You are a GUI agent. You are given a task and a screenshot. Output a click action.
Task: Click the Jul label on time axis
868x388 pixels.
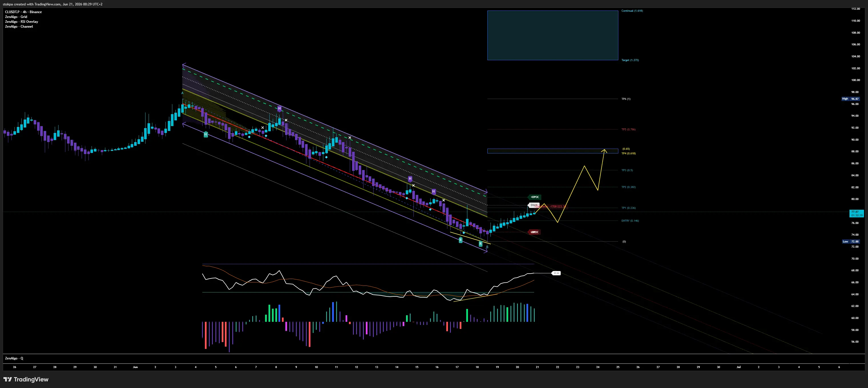(x=738, y=367)
